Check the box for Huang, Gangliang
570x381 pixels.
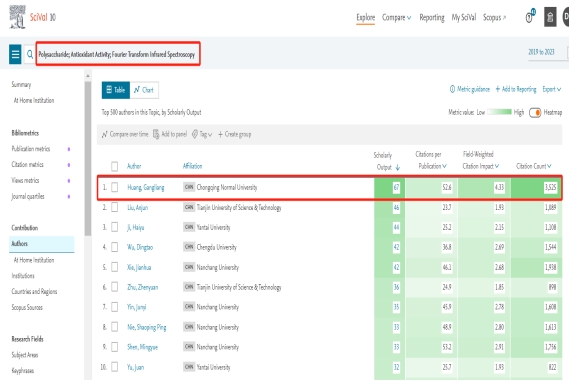pos(115,187)
